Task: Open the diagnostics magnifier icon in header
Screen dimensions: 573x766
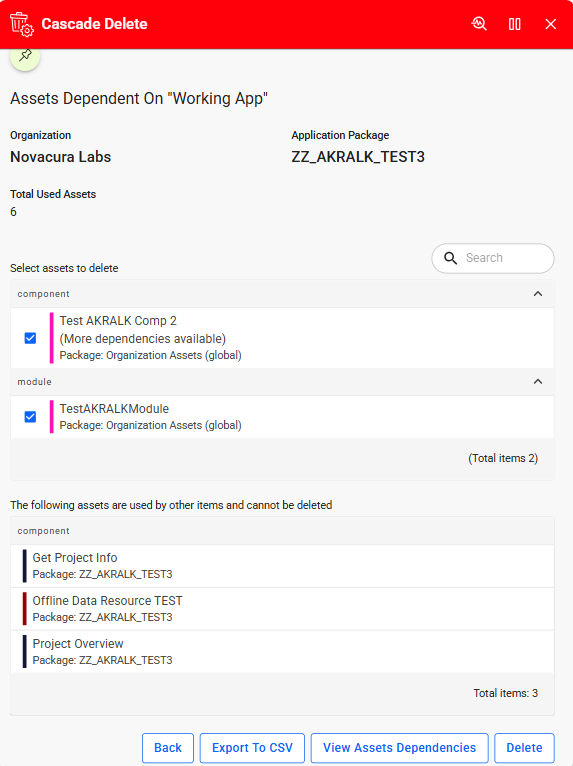Action: (479, 24)
